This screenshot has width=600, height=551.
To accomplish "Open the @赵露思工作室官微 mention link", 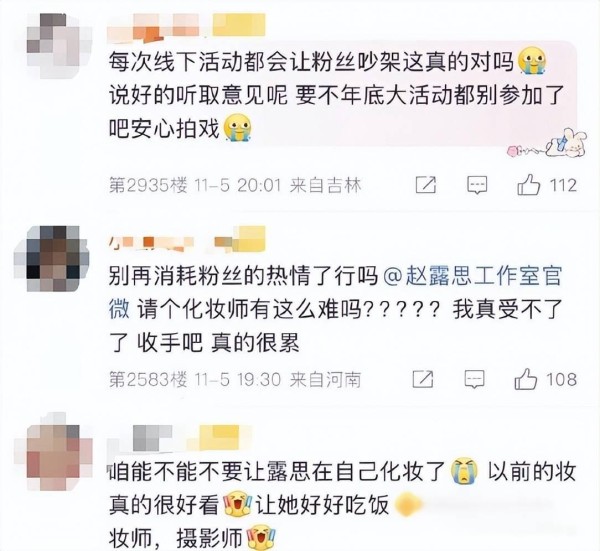I will tap(334, 292).
